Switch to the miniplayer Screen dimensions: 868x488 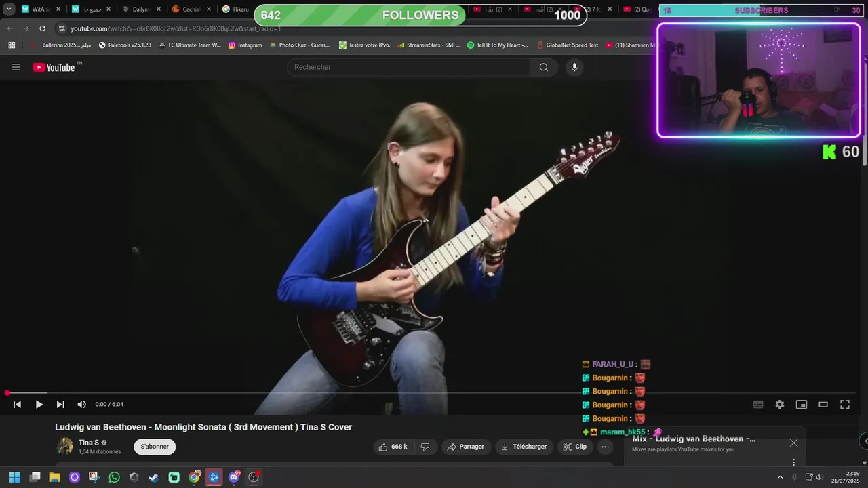tap(802, 404)
